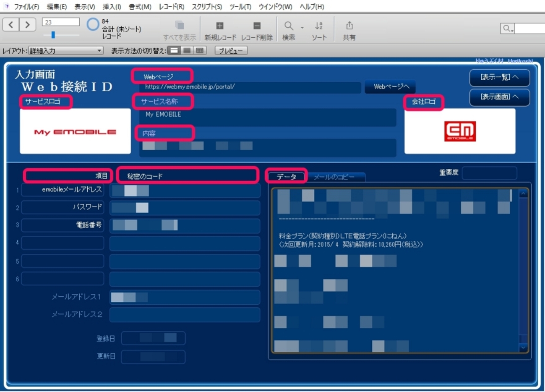Image resolution: width=545 pixels, height=392 pixels.
Task: Open the 挿入(I) menu
Action: (x=112, y=7)
